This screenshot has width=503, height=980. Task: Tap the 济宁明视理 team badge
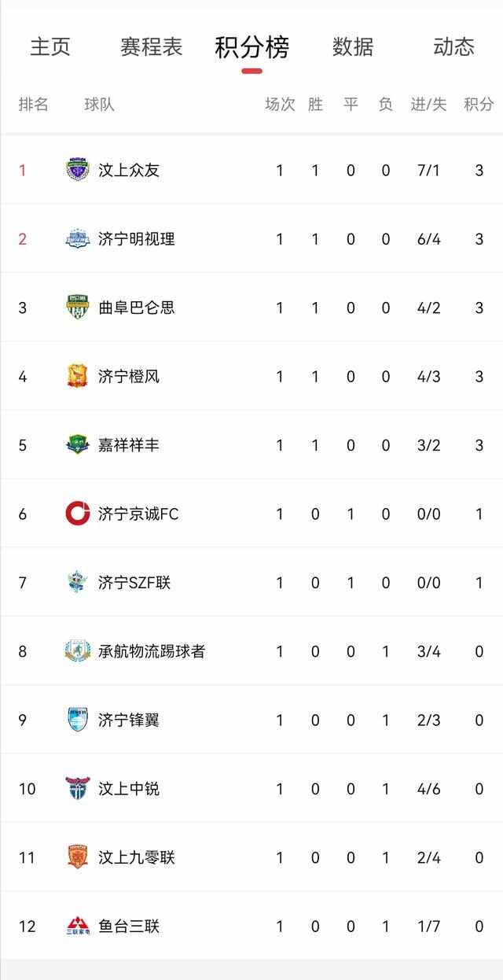[x=77, y=238]
